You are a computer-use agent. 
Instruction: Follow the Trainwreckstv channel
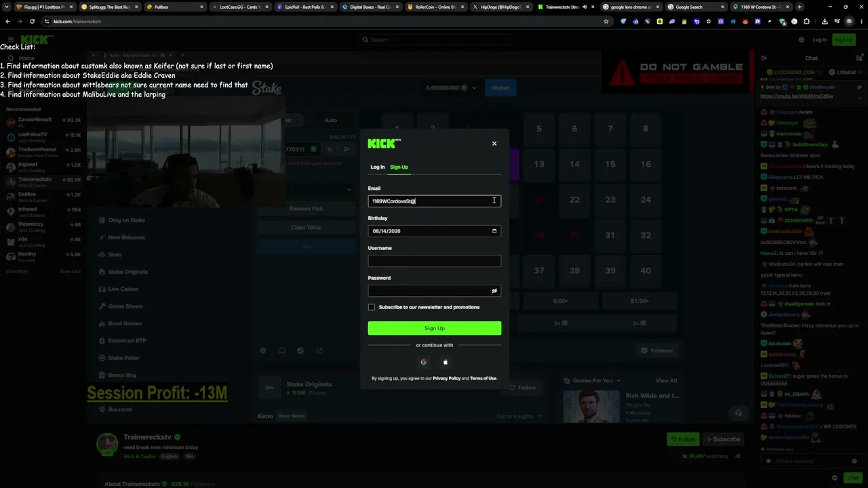pos(683,439)
